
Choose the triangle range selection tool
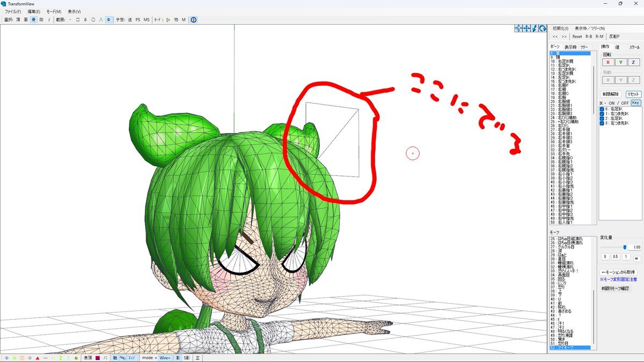[x=101, y=20]
